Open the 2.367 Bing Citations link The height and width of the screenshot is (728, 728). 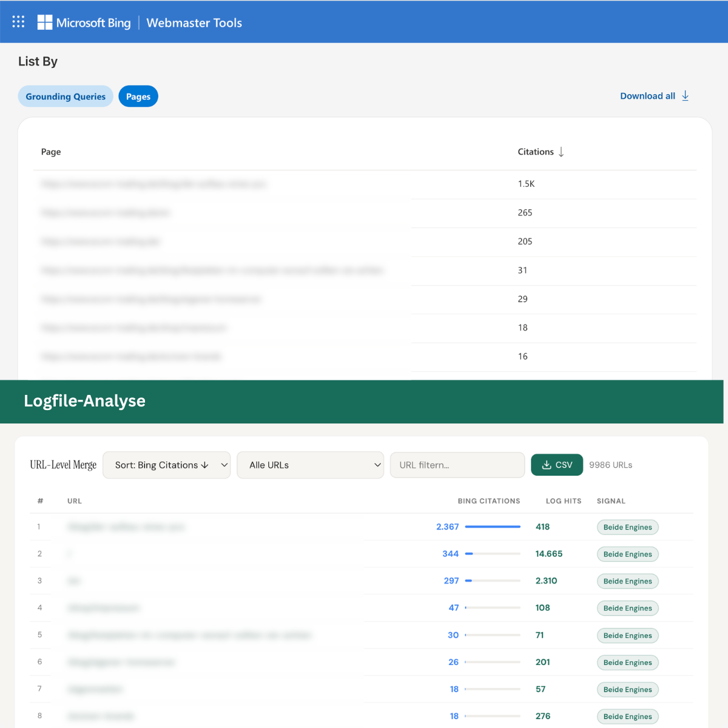447,527
